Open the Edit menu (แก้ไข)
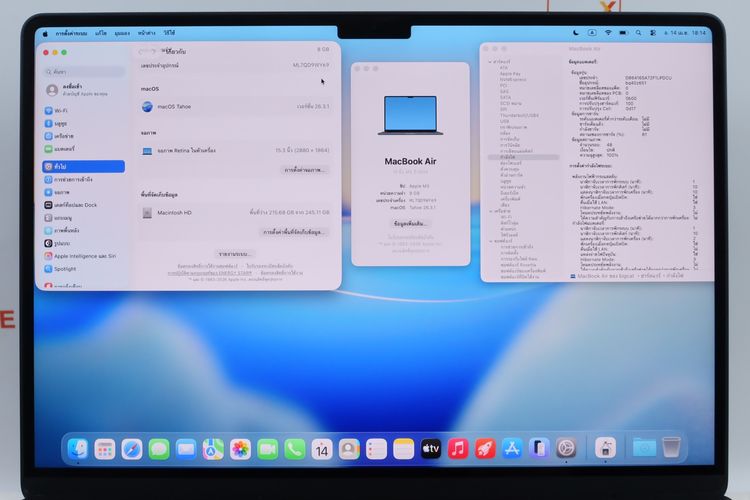750x500 pixels. coord(101,33)
